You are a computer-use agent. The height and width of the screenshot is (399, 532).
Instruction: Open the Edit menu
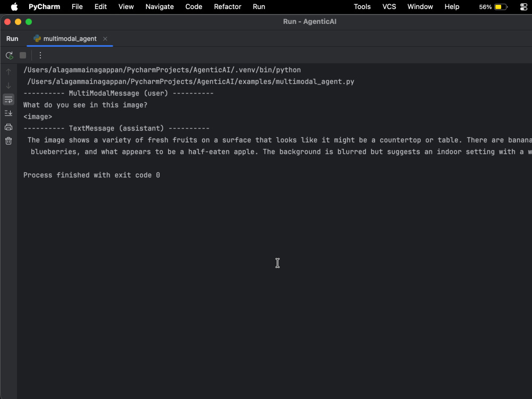pyautogui.click(x=101, y=7)
